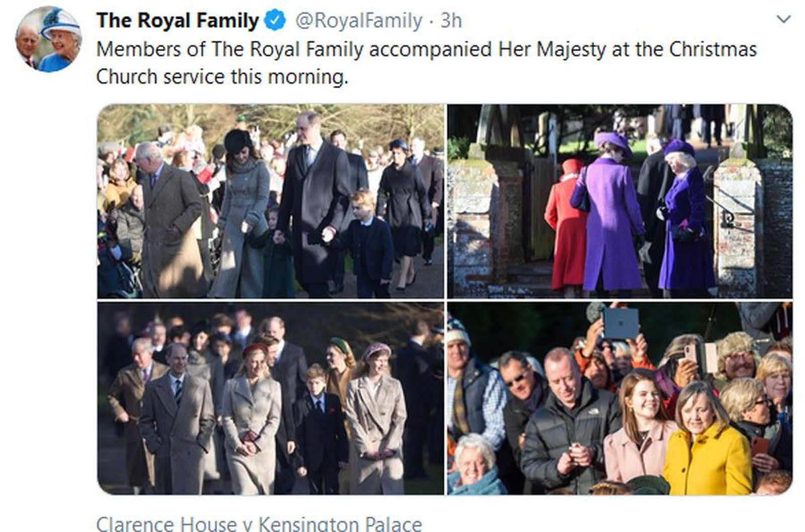The height and width of the screenshot is (532, 805).
Task: Click the 3h tweet timestamp
Action: tap(451, 21)
